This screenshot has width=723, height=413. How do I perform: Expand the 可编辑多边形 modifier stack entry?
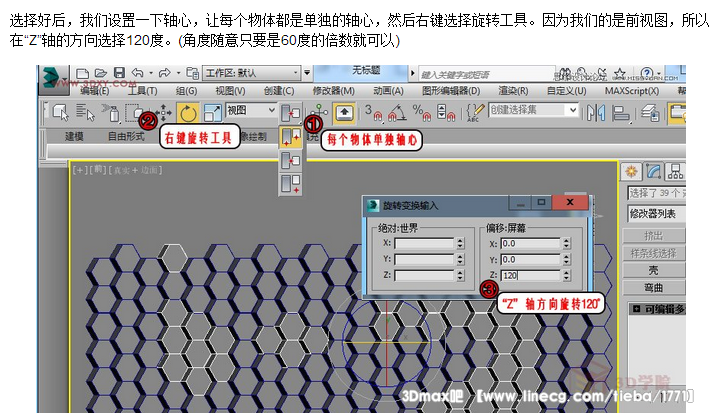pyautogui.click(x=636, y=309)
